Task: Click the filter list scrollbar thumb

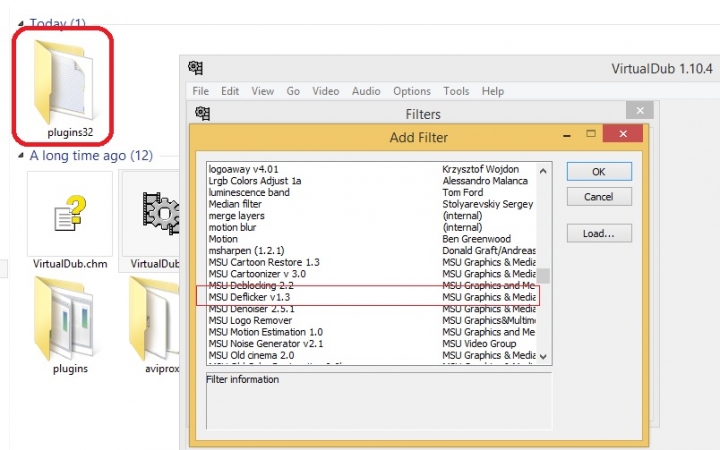Action: 543,276
